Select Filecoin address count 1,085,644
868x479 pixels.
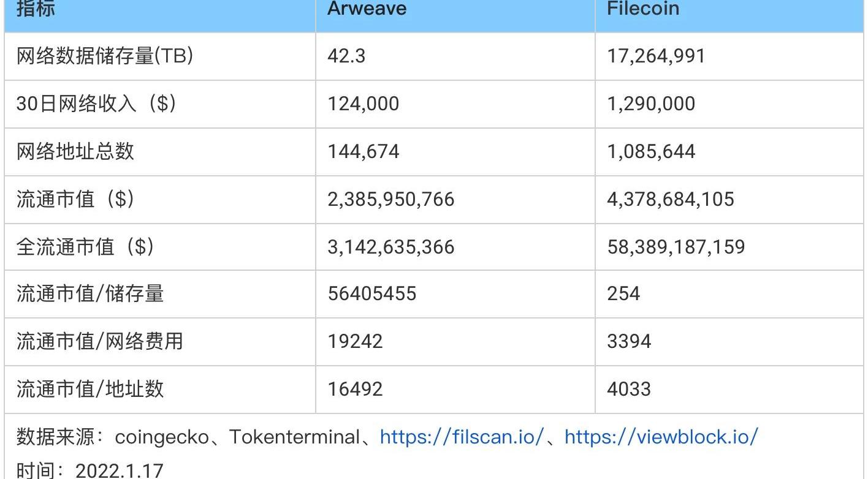pos(651,151)
